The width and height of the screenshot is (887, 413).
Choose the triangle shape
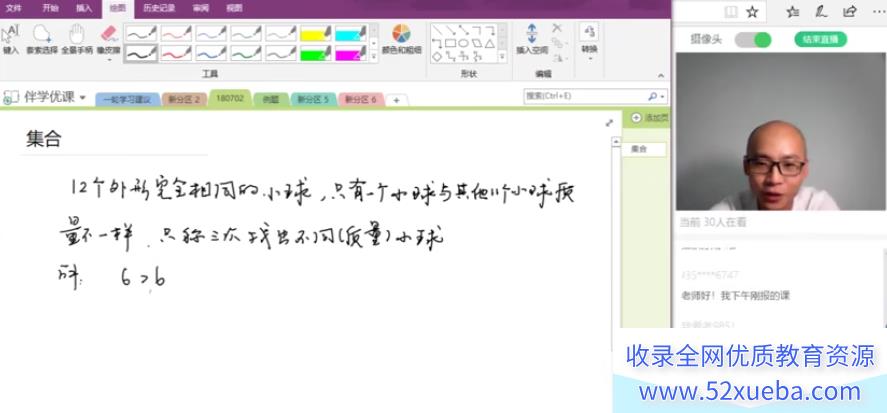[x=490, y=43]
